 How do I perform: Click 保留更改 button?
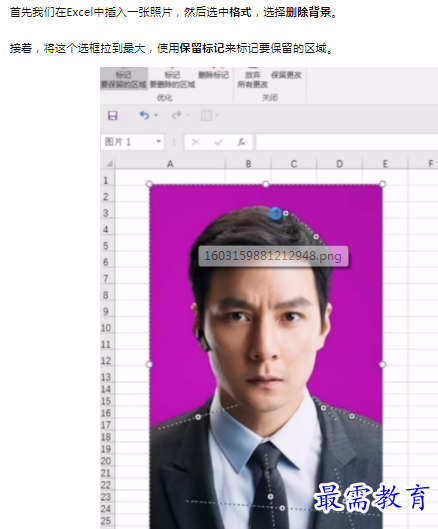pyautogui.click(x=286, y=75)
